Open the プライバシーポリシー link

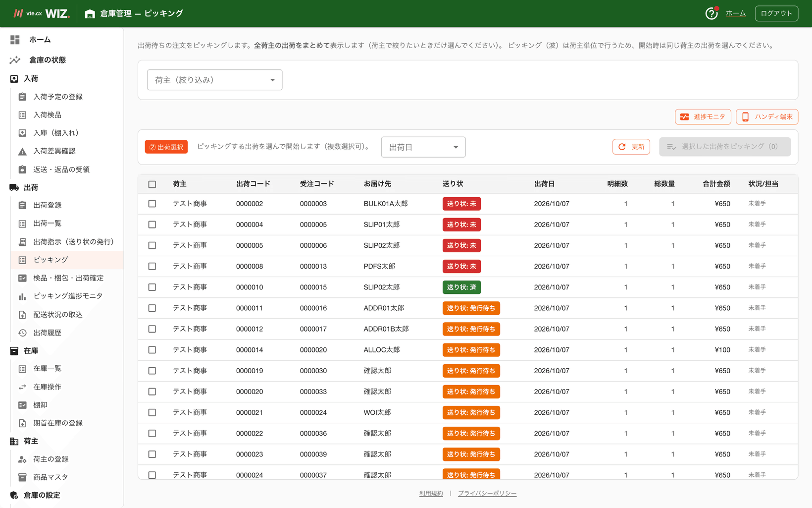click(x=487, y=493)
